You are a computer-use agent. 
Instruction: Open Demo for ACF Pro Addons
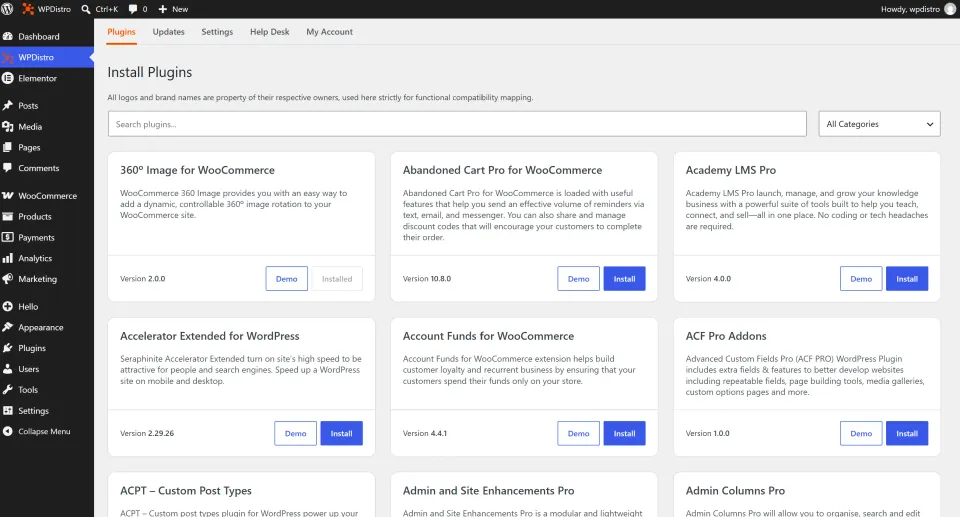pyautogui.click(x=861, y=433)
